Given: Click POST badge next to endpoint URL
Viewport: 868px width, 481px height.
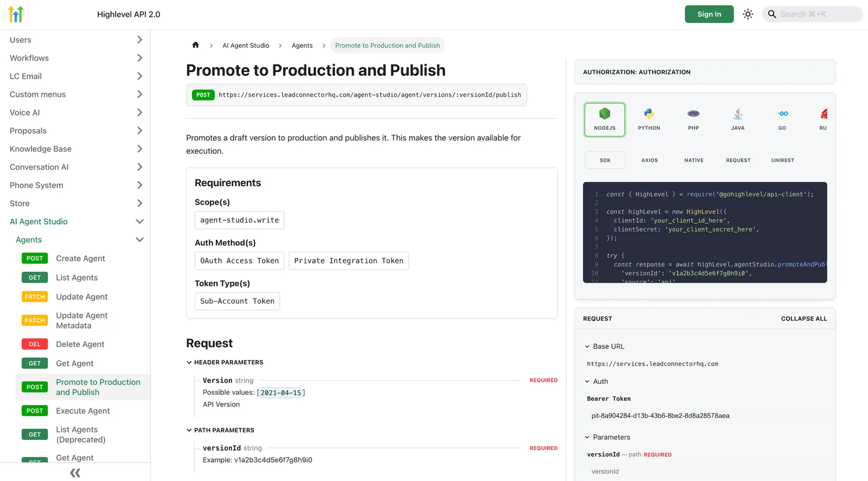Looking at the screenshot, I should click(x=203, y=95).
